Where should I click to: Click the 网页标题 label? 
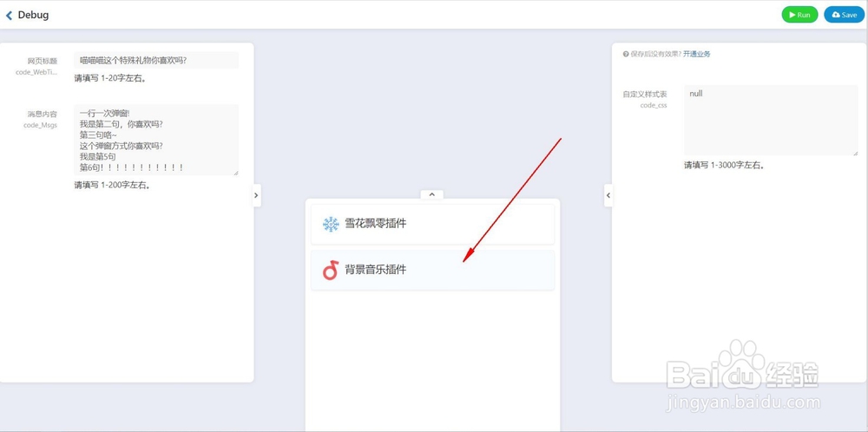click(43, 61)
